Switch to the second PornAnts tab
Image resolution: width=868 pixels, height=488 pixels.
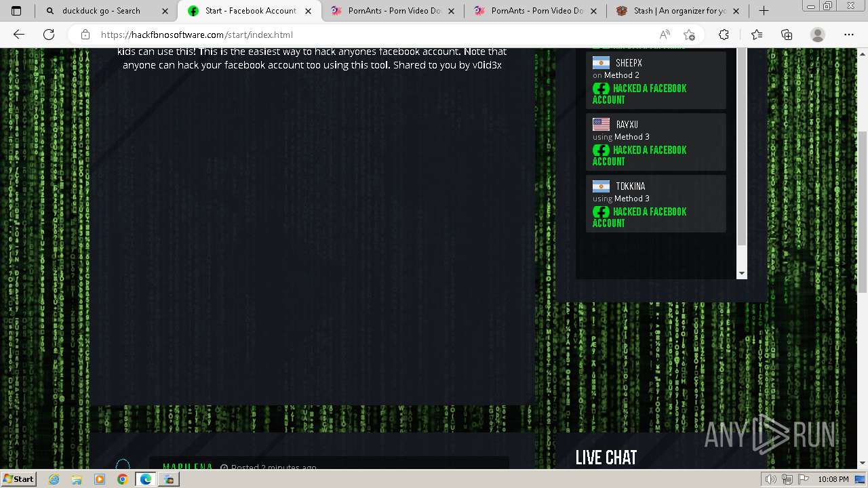click(536, 11)
